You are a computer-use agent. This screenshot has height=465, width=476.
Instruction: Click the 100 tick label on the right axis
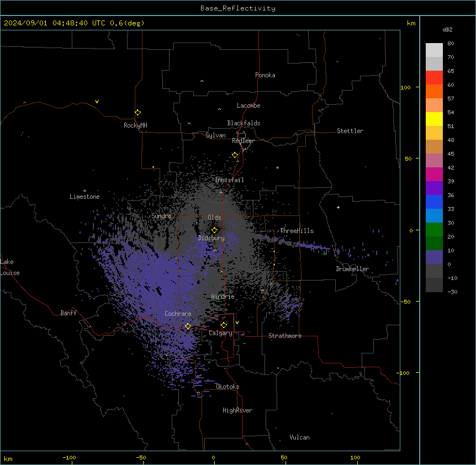(405, 87)
